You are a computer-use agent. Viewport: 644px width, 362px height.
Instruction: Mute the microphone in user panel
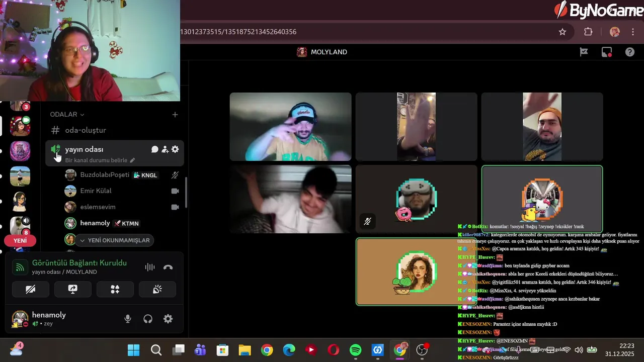(x=128, y=319)
